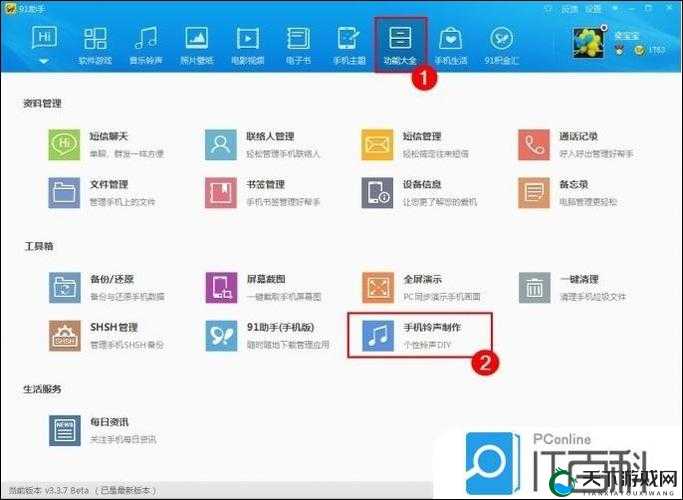Open the 91助手(手机版) butterfly icon

click(x=221, y=335)
